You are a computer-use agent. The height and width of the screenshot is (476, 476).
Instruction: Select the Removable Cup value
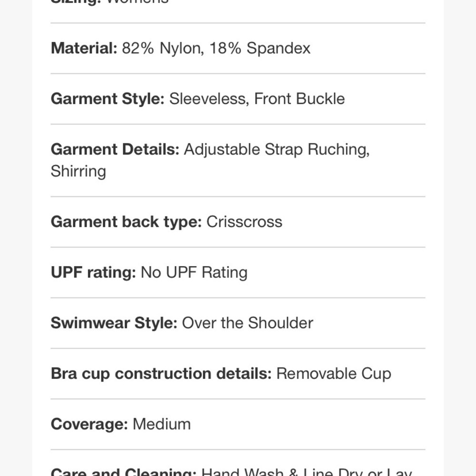coord(334,374)
